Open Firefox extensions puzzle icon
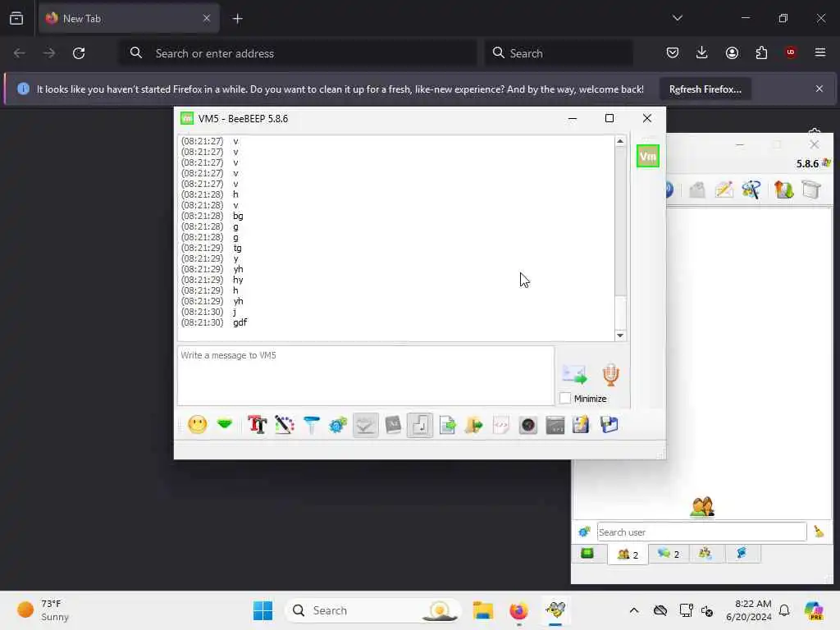Viewport: 840px width, 630px height. tap(761, 52)
